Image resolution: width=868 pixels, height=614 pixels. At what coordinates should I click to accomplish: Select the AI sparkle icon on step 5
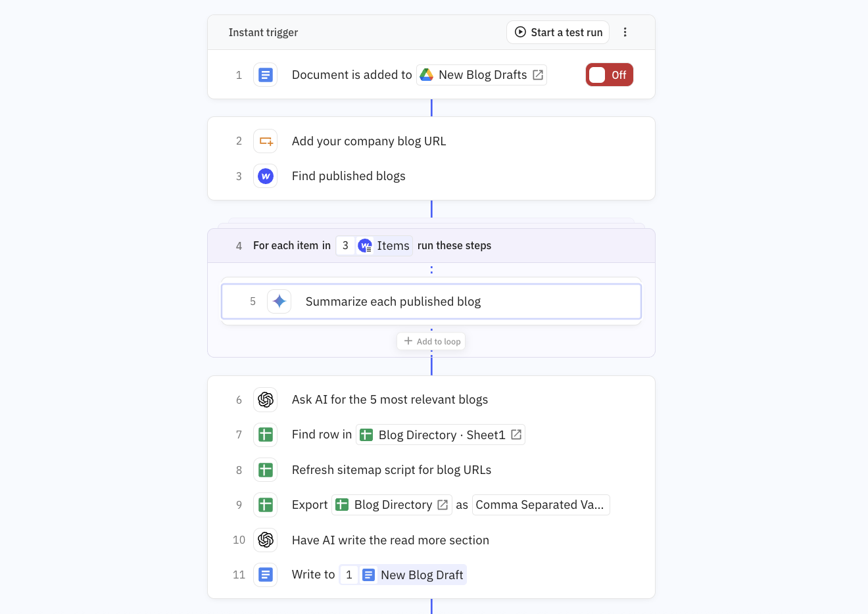coord(279,301)
